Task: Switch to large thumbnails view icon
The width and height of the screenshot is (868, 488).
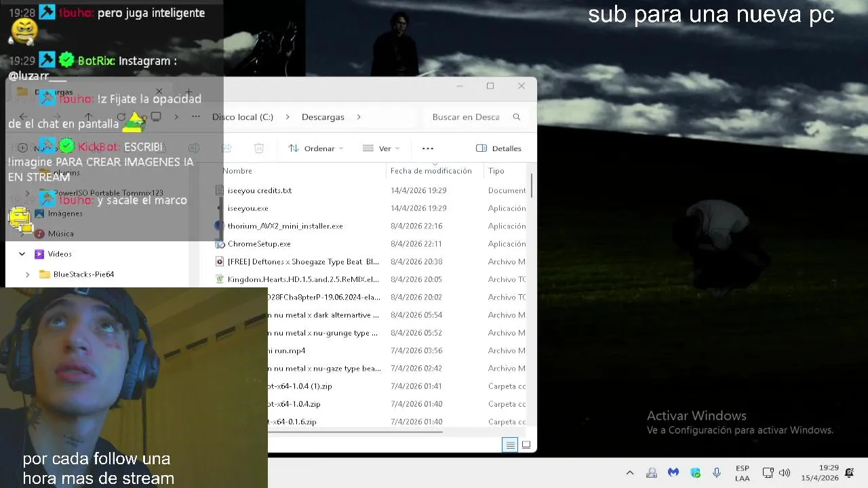Action: coord(526,445)
